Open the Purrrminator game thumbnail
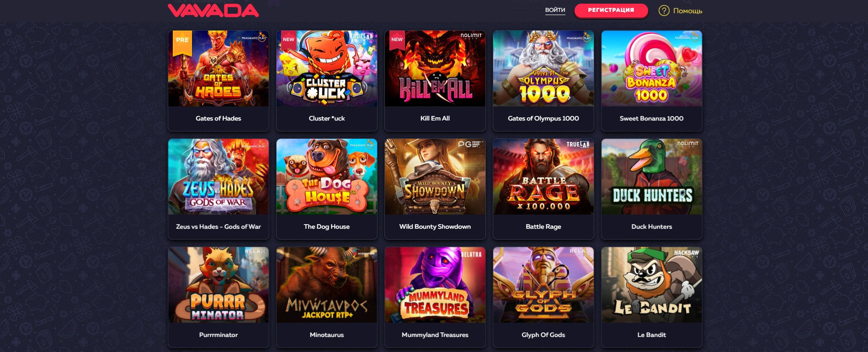The image size is (868, 352). point(218,285)
